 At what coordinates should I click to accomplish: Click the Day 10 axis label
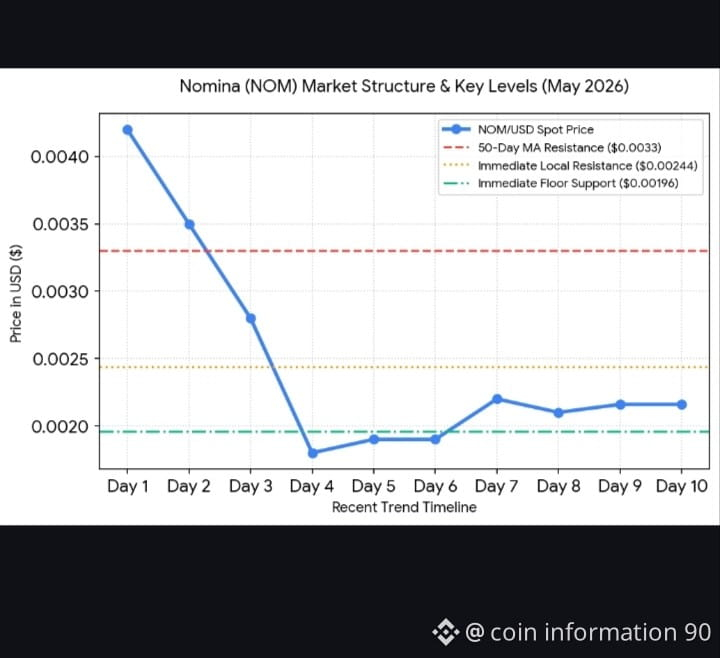(681, 486)
